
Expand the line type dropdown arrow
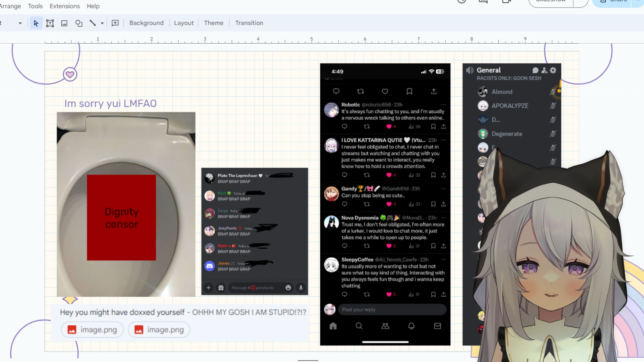click(x=102, y=23)
